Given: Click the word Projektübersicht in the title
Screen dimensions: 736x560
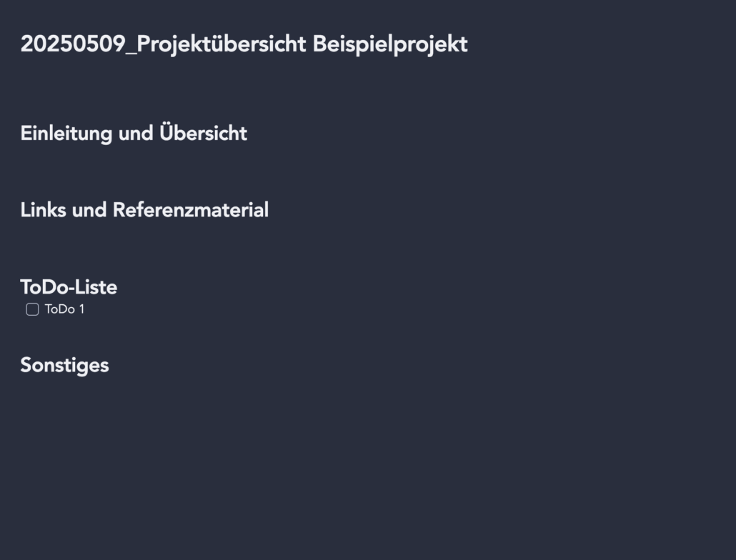Looking at the screenshot, I should point(221,45).
